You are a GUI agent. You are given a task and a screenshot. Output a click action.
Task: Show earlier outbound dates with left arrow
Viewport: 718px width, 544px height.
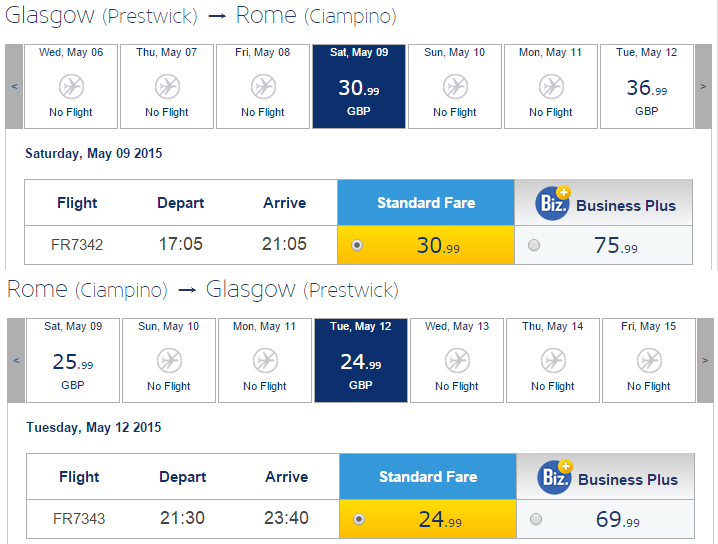click(x=14, y=86)
